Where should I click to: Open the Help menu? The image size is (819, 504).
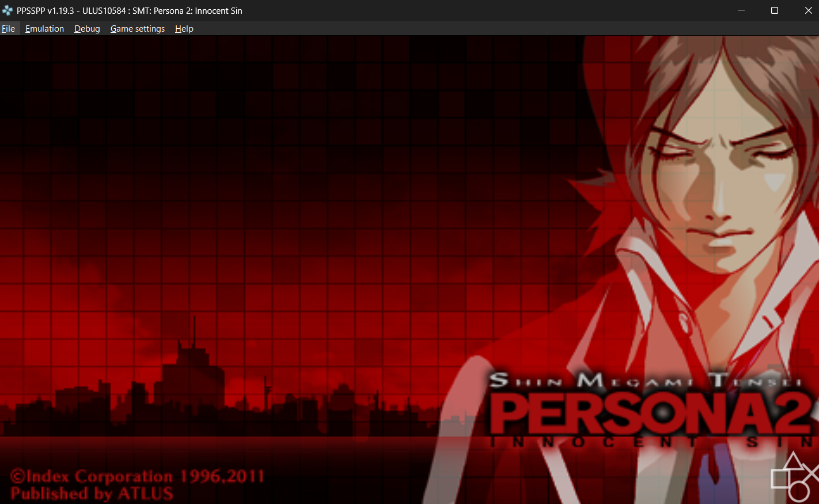184,29
